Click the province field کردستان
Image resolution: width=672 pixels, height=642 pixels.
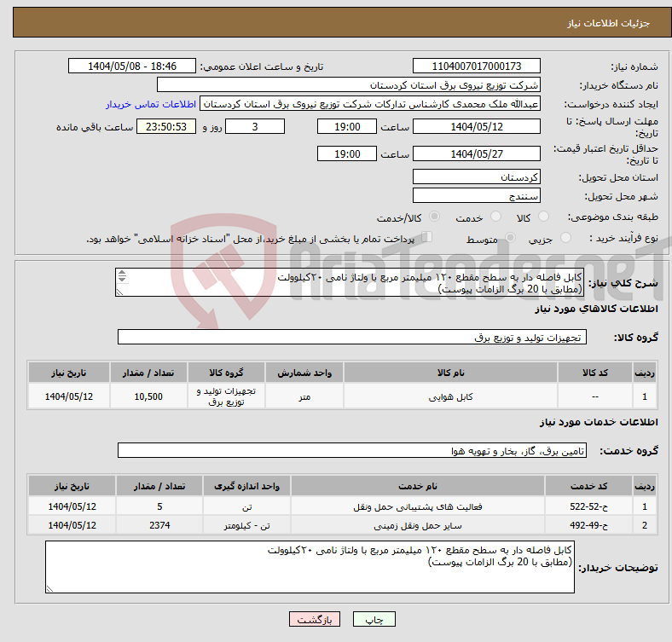[477, 176]
